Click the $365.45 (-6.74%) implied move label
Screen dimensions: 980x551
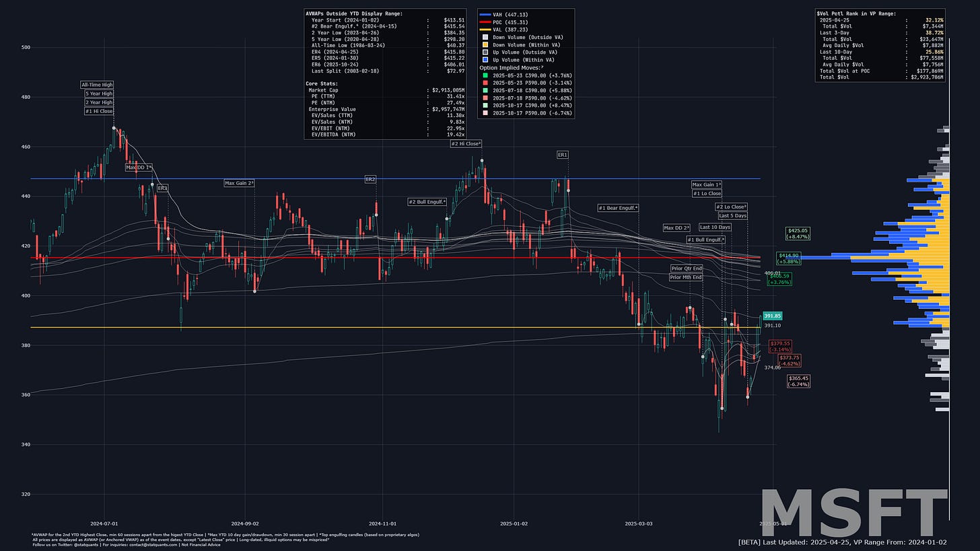[798, 381]
